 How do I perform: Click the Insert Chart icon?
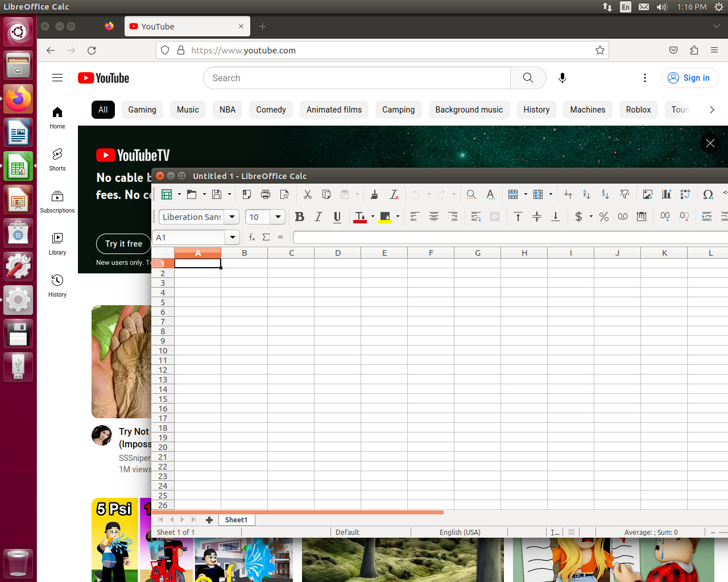(x=667, y=194)
